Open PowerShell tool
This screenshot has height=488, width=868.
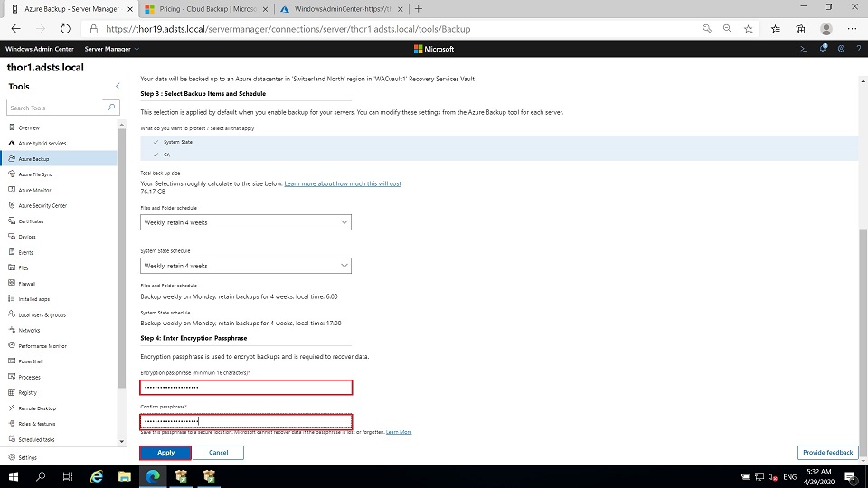point(31,361)
